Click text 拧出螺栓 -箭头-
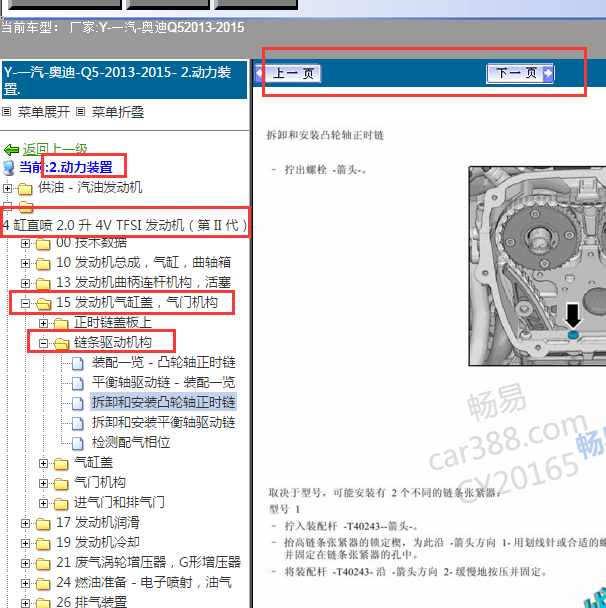This screenshot has height=608, width=606. (x=325, y=169)
